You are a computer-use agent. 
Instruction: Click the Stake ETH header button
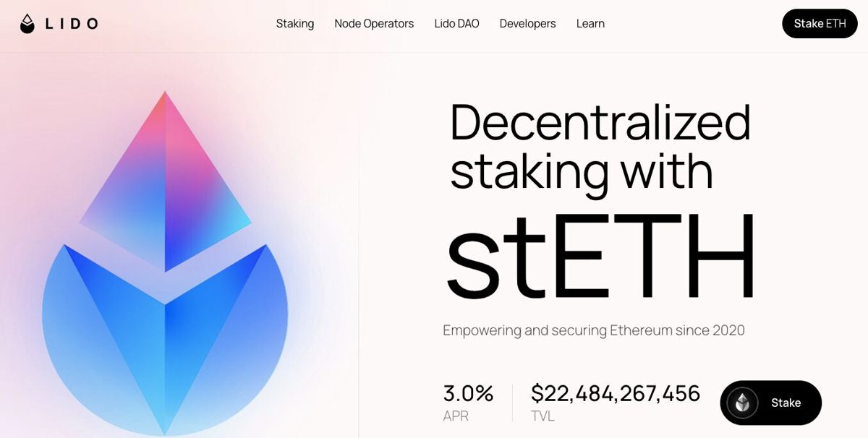(x=820, y=24)
